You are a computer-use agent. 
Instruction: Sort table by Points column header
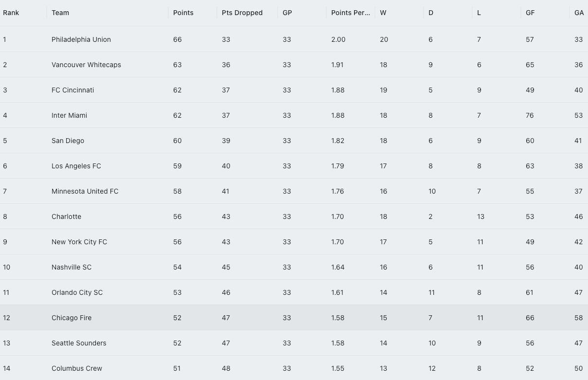click(183, 13)
